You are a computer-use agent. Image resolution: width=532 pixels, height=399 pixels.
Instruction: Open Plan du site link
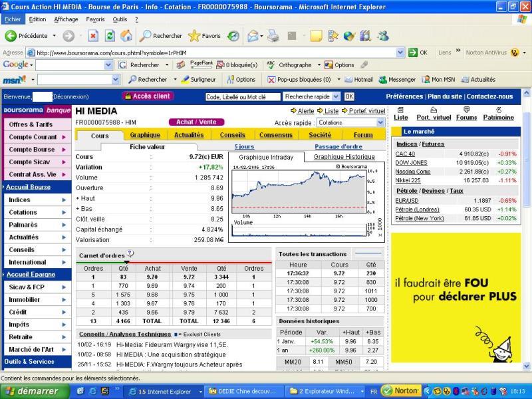click(x=445, y=96)
